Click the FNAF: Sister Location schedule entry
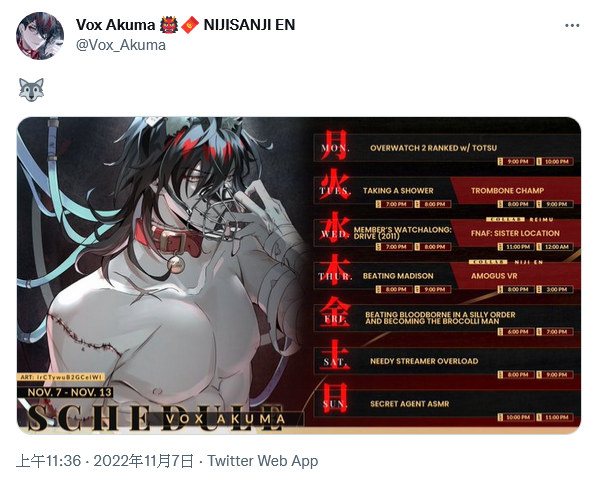598x485 pixels. click(x=515, y=233)
